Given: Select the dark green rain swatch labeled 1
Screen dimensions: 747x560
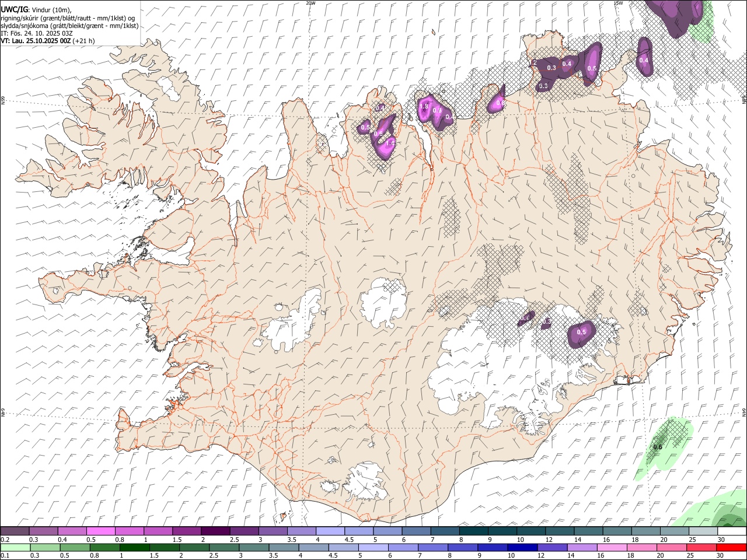Looking at the screenshot, I should click(x=134, y=547).
